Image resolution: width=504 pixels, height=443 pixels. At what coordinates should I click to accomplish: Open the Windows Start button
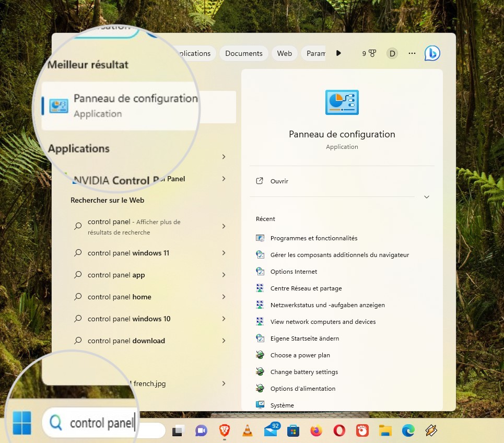point(22,423)
